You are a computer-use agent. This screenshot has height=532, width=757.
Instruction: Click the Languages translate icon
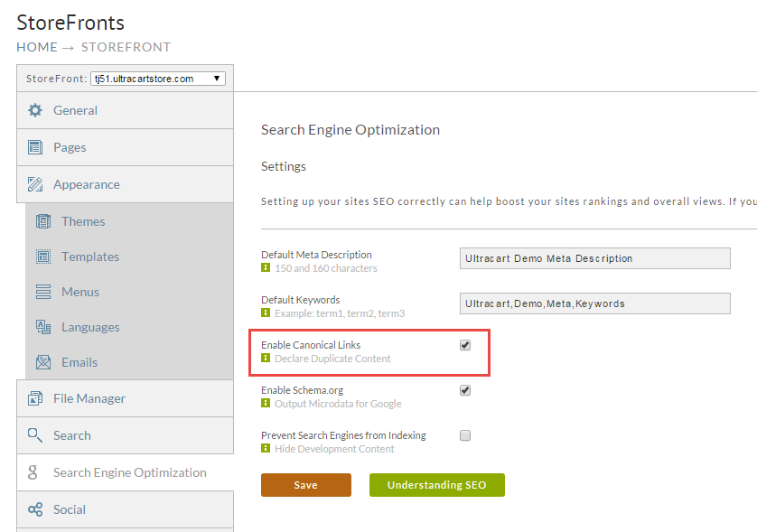tap(43, 327)
